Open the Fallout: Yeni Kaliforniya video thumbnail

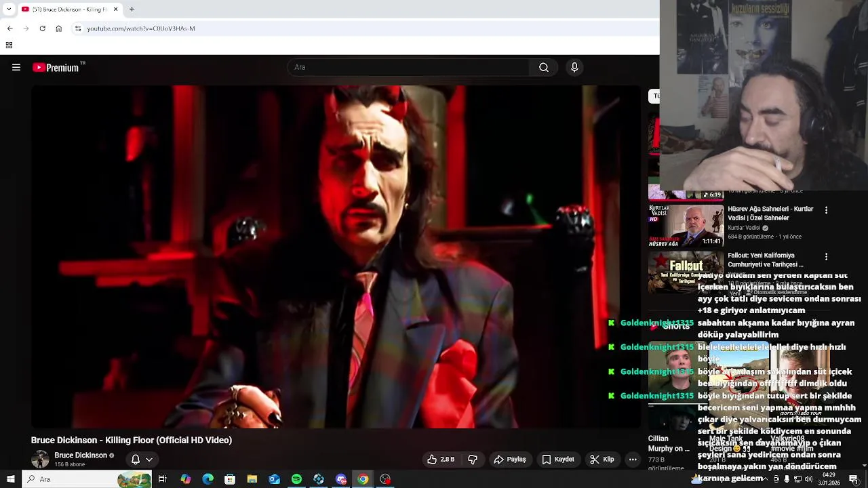[x=686, y=272]
